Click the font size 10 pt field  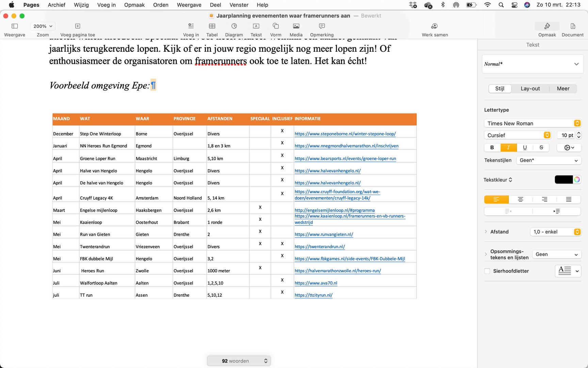click(x=567, y=135)
